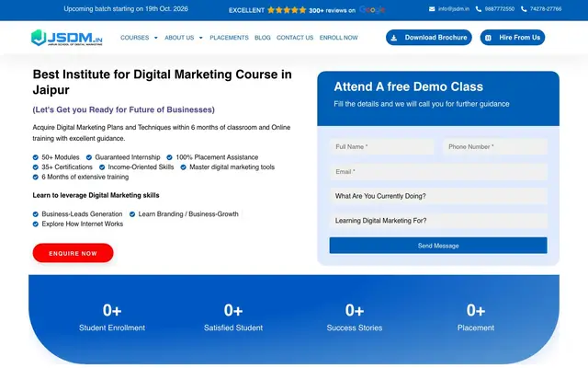The width and height of the screenshot is (588, 368).
Task: Expand the Courses dropdown arrow
Action: tap(156, 38)
